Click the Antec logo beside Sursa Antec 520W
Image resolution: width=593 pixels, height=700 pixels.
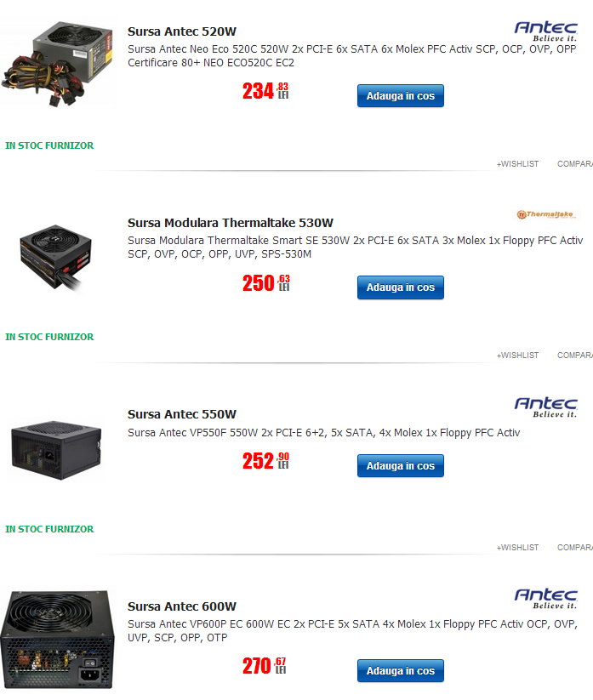pos(545,31)
